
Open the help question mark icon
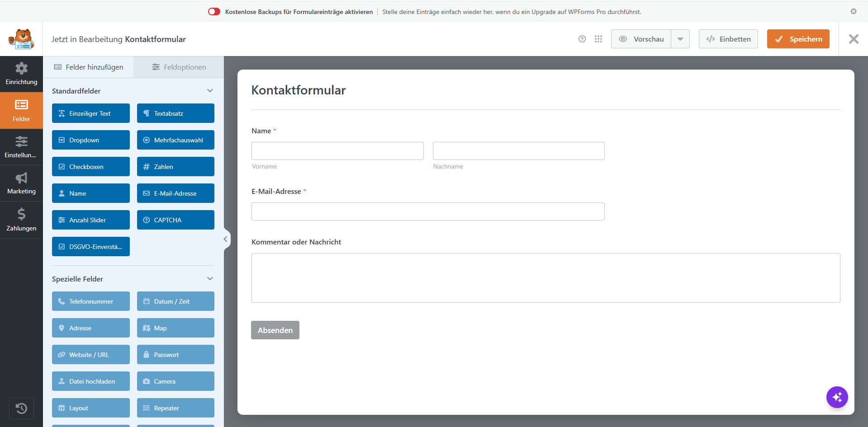click(x=582, y=39)
